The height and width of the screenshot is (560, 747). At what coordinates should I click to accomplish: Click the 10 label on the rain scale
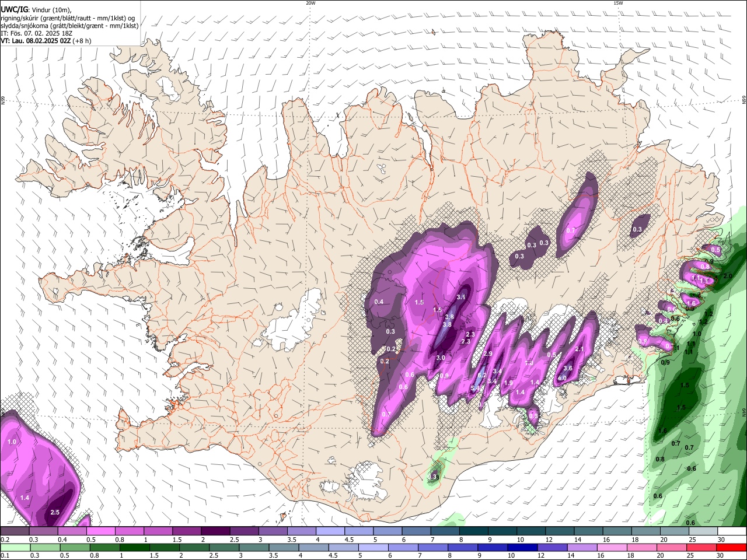click(x=511, y=555)
